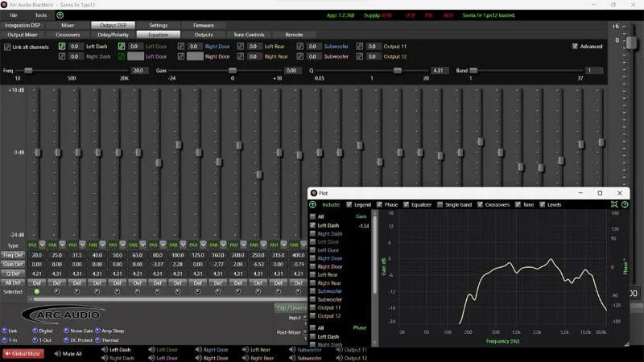The width and height of the screenshot is (644, 362).
Task: Mute Left Dash via bottom bar speaker icon
Action: tap(105, 350)
